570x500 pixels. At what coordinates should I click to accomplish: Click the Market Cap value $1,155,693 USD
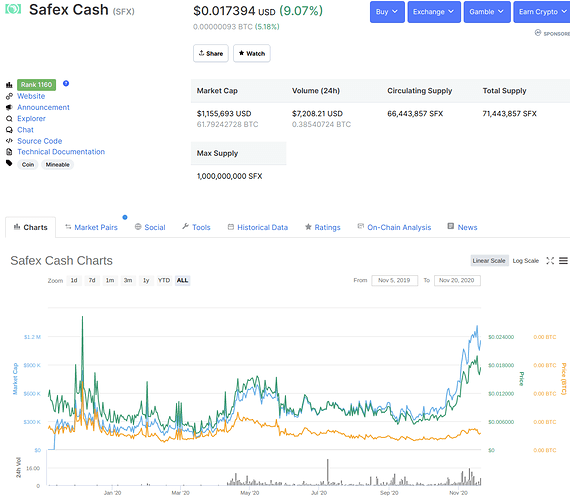(224, 114)
